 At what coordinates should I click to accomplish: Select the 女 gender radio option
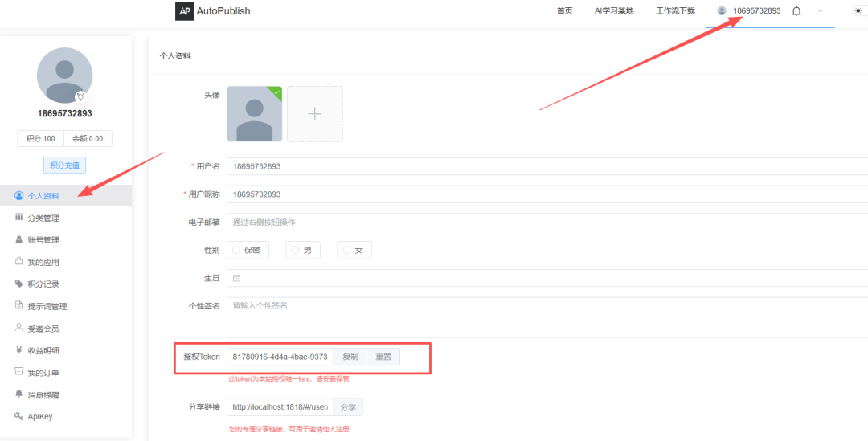pos(354,250)
